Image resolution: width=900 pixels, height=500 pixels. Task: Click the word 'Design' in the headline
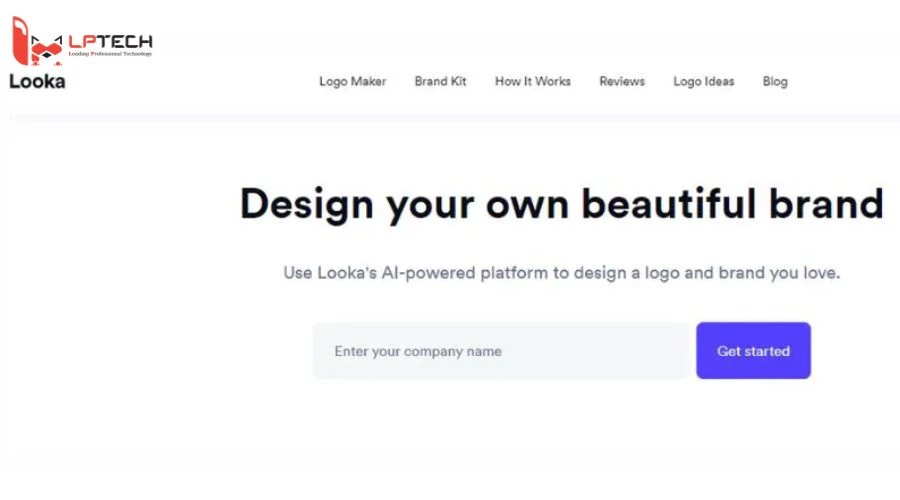[x=307, y=204]
